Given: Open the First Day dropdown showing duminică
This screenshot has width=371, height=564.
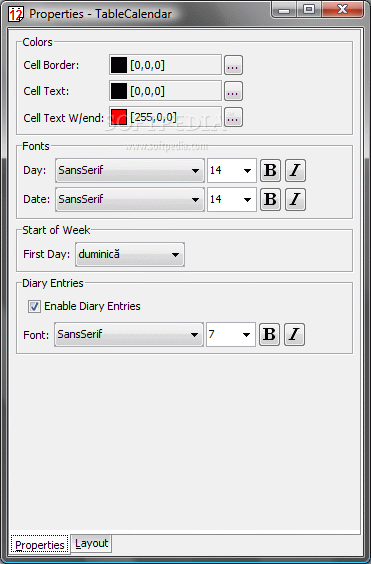Looking at the screenshot, I should (x=130, y=254).
